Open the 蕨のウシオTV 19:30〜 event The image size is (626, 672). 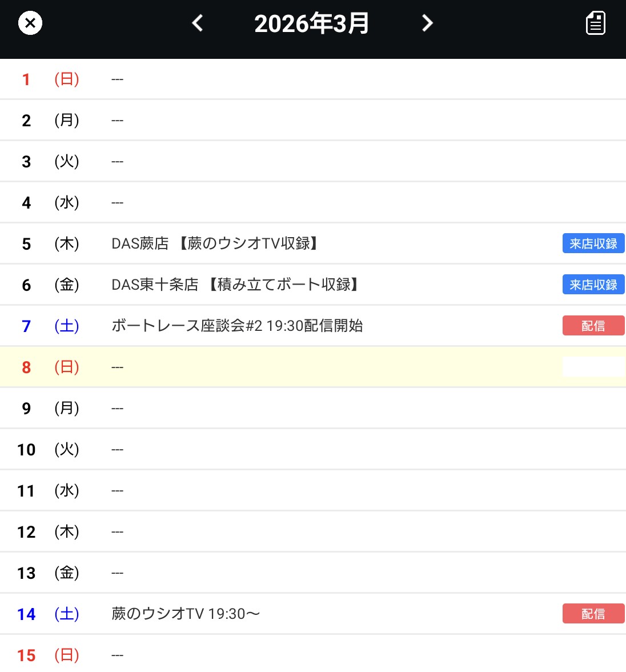(185, 613)
